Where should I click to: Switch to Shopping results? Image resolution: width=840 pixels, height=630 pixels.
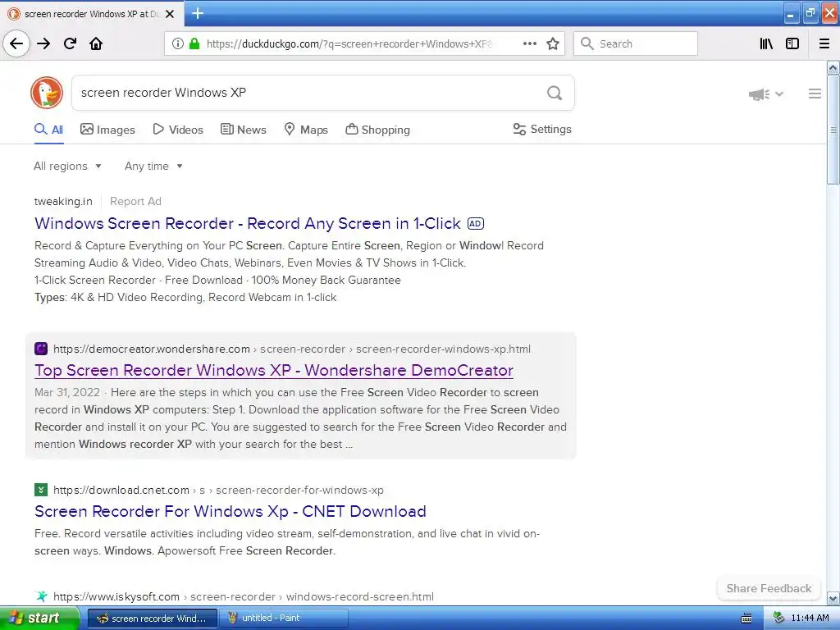point(377,130)
